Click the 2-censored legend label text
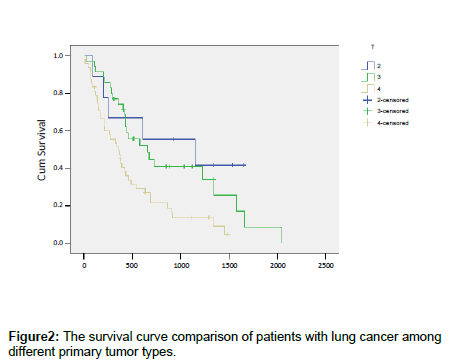This screenshot has width=456, height=363. click(393, 100)
